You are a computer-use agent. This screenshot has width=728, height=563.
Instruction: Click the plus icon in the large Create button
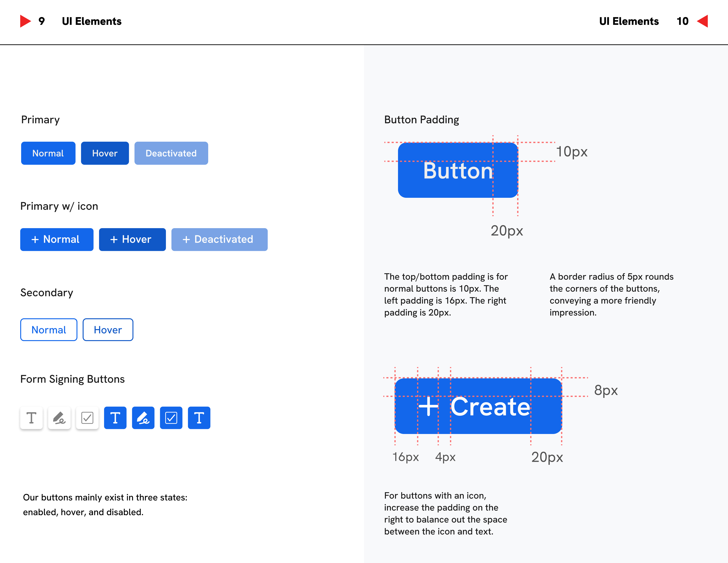click(x=428, y=406)
